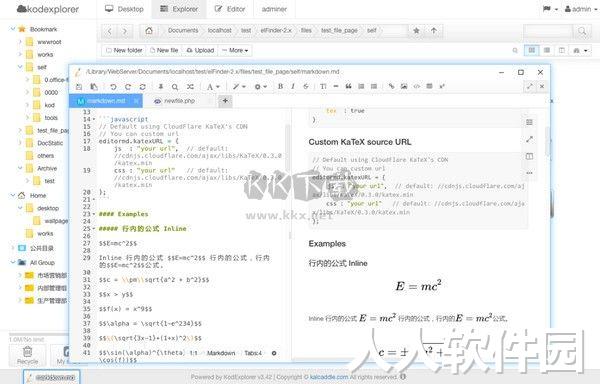This screenshot has height=384, width=600.
Task: Toggle split column view mode
Action: 562,50
